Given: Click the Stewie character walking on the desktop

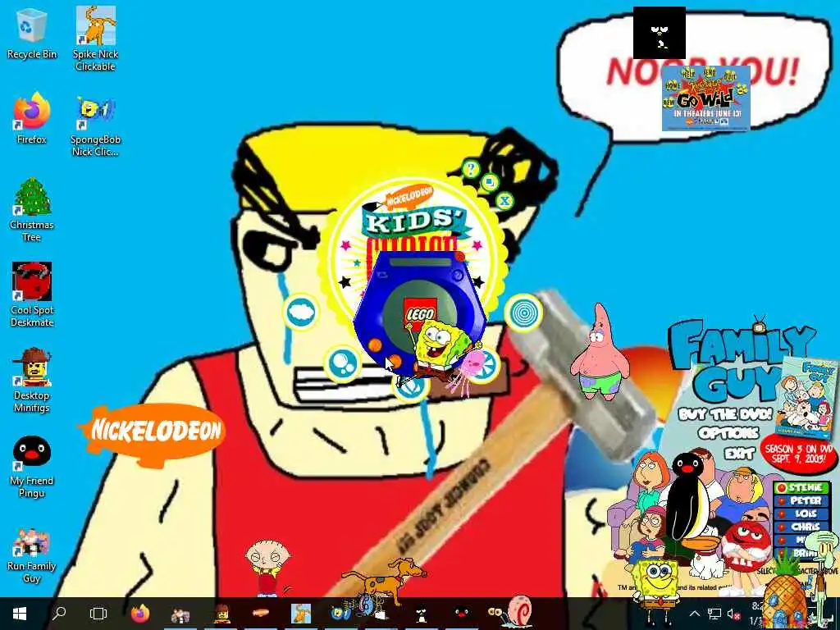Looking at the screenshot, I should click(x=268, y=567).
